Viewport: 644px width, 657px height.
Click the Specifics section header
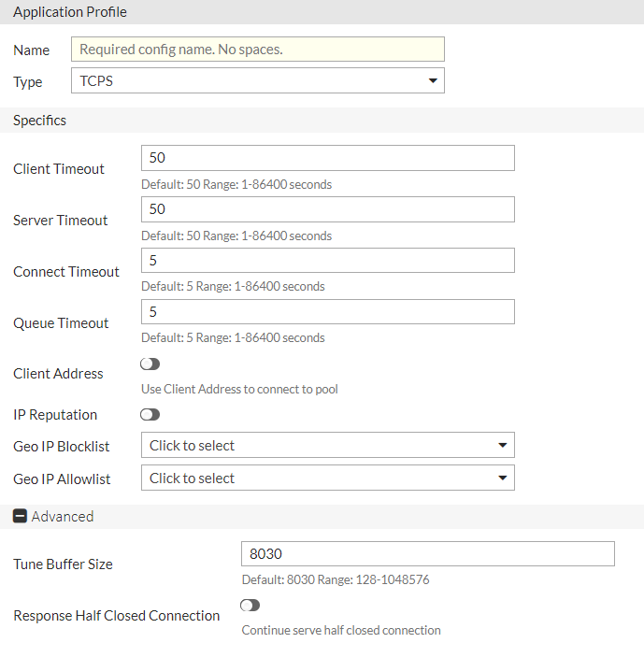tap(40, 121)
